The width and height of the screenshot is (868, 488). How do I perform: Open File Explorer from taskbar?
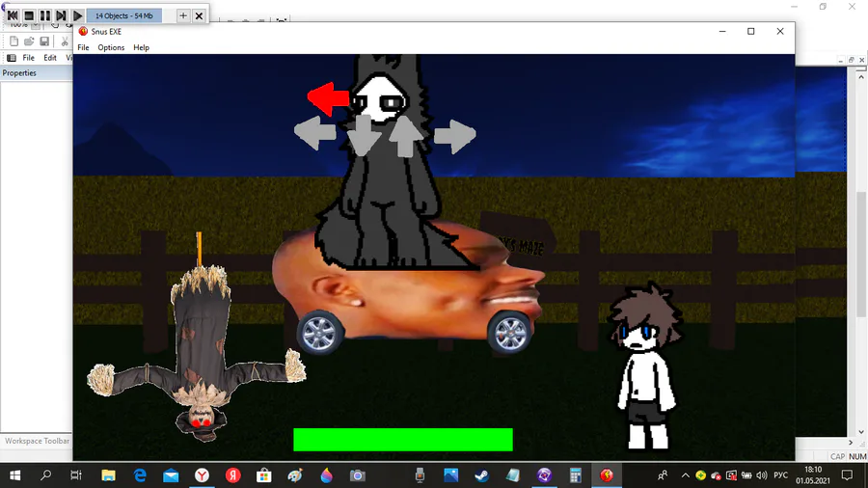coord(108,475)
